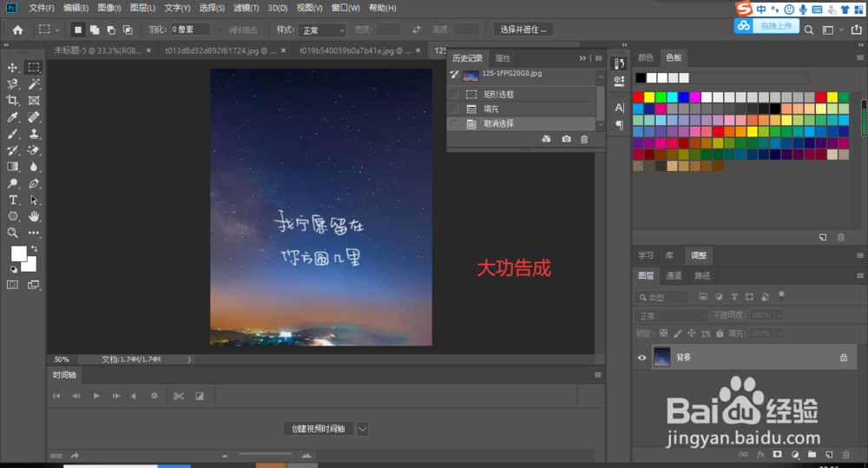Open the 图像(I) menu

[x=108, y=8]
